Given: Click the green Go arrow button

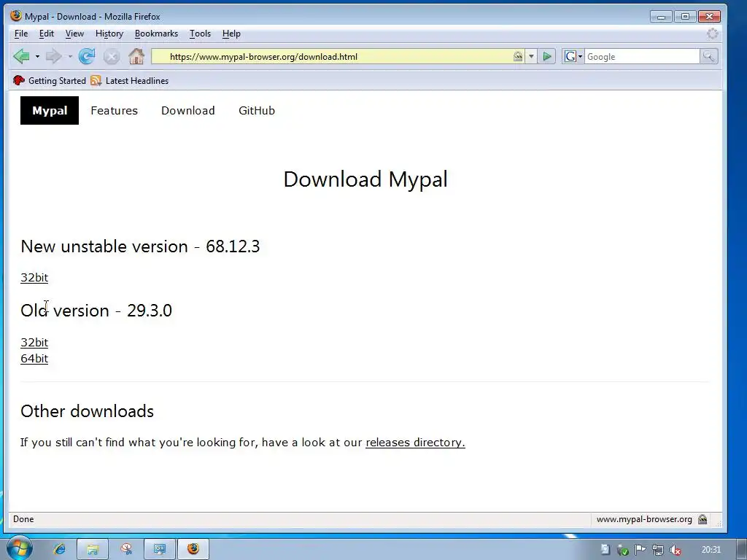Looking at the screenshot, I should click(547, 57).
